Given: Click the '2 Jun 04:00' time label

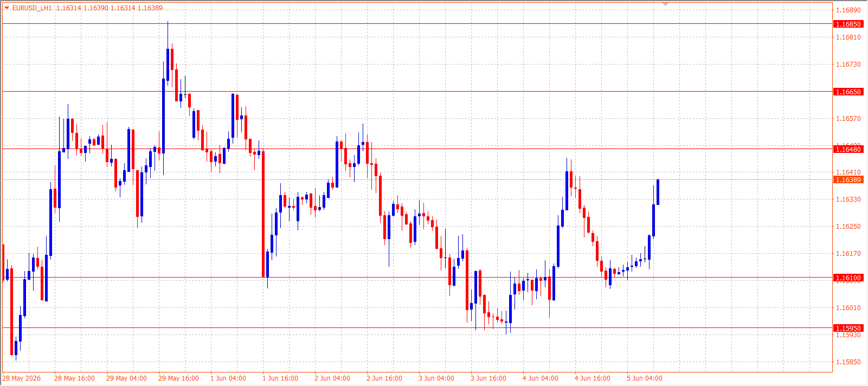Looking at the screenshot, I should point(332,378).
